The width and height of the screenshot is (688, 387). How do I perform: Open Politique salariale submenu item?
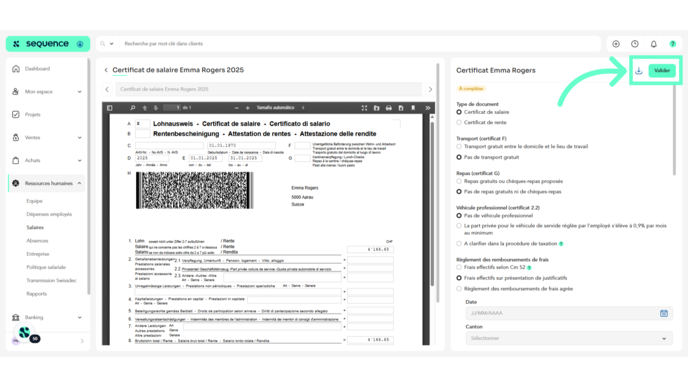click(46, 267)
